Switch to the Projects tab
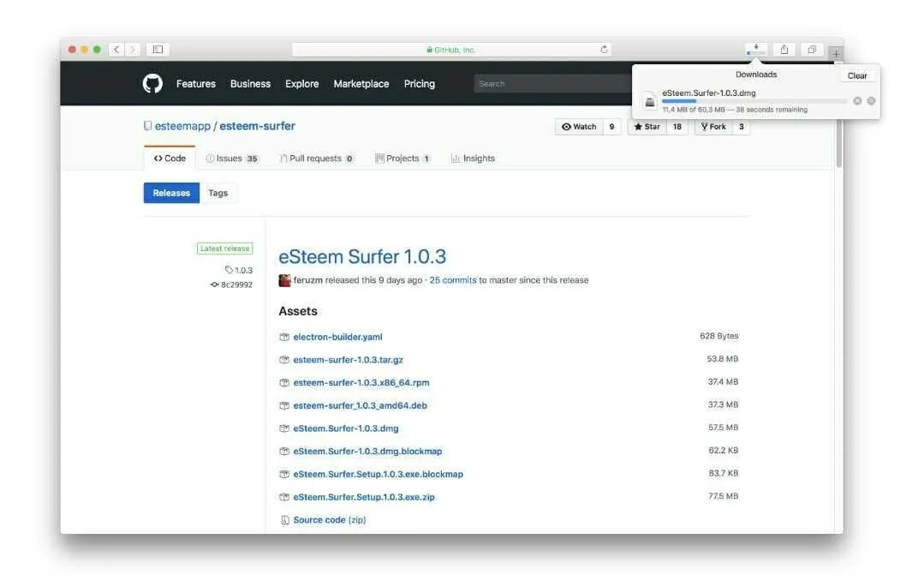 pos(402,158)
